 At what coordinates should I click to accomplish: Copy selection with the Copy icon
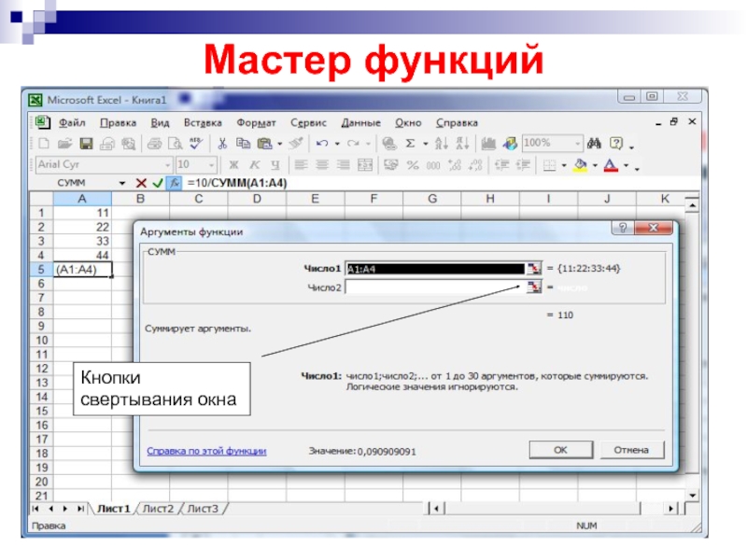(243, 143)
